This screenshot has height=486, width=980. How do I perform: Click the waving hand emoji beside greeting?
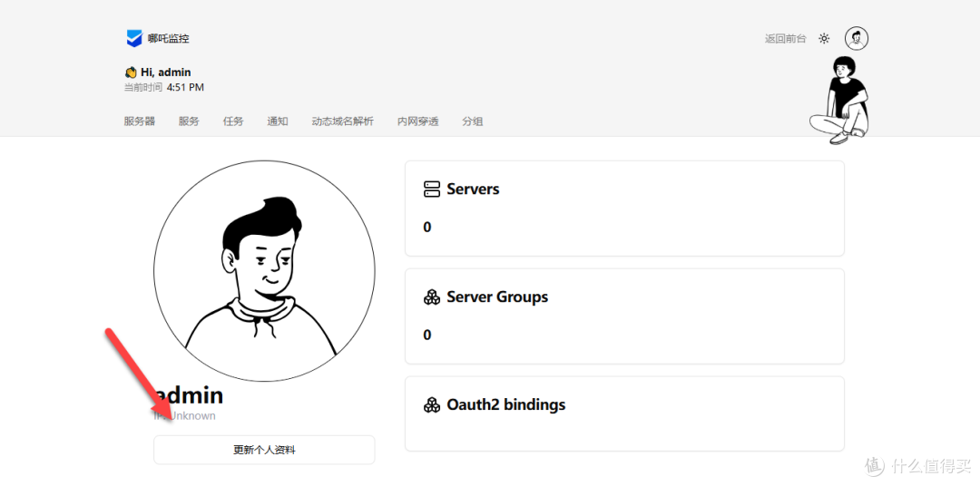[131, 73]
